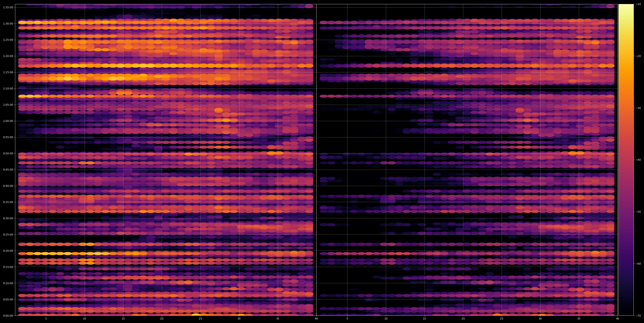This screenshot has width=644, height=323.
Task: Click x-axis label 25 under left heatmap
Action: [200, 319]
